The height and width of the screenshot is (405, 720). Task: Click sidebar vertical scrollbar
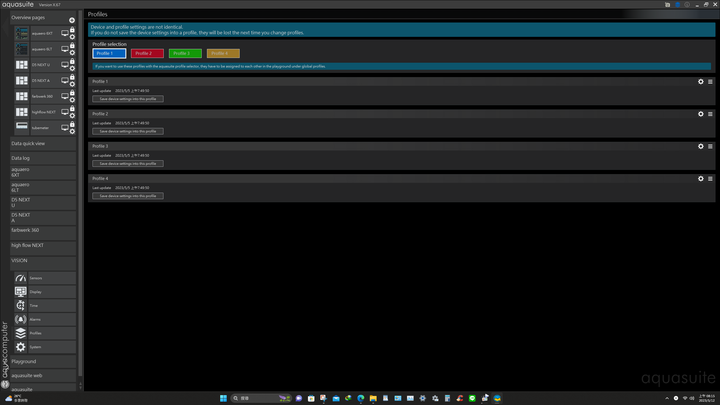(x=80, y=193)
